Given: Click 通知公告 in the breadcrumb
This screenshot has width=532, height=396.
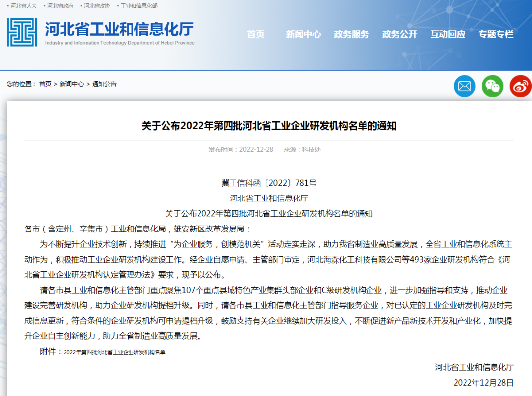Looking at the screenshot, I should [104, 84].
